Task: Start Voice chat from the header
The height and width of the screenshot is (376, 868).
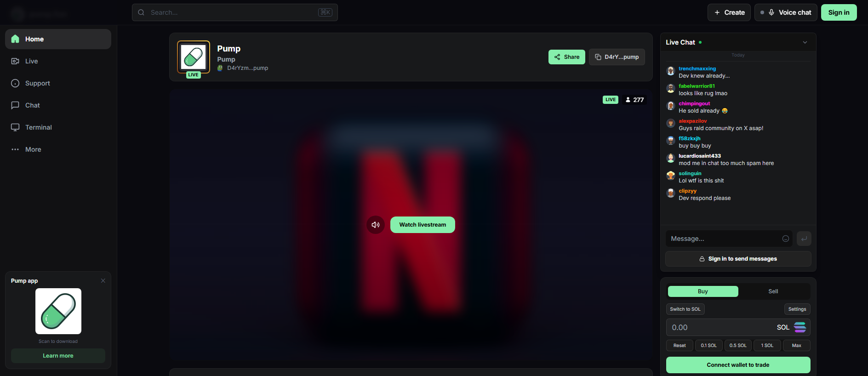Action: [786, 12]
